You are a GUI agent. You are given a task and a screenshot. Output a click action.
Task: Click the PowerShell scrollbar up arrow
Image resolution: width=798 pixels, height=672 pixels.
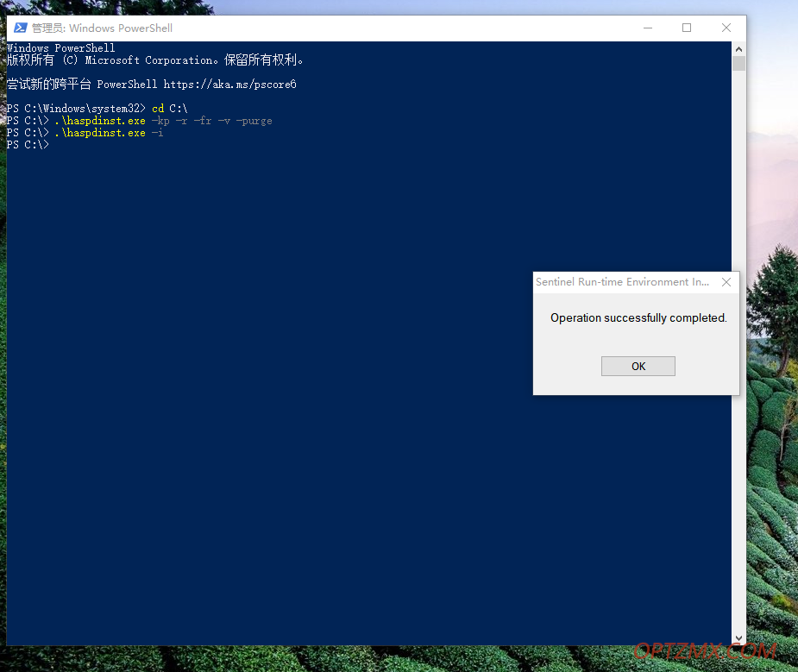tap(738, 49)
